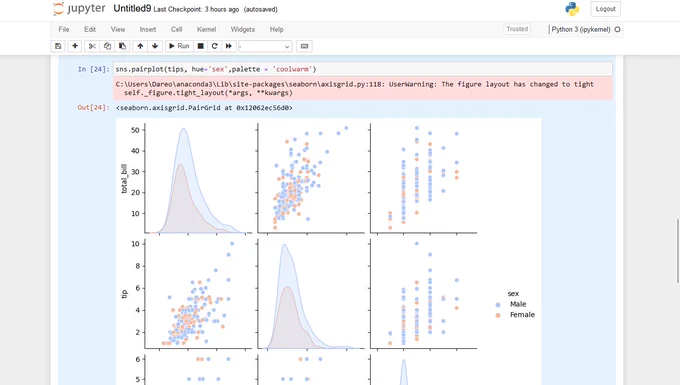Click the seaborn PairGrid output text
Screen dimensions: 680x385
(x=204, y=108)
